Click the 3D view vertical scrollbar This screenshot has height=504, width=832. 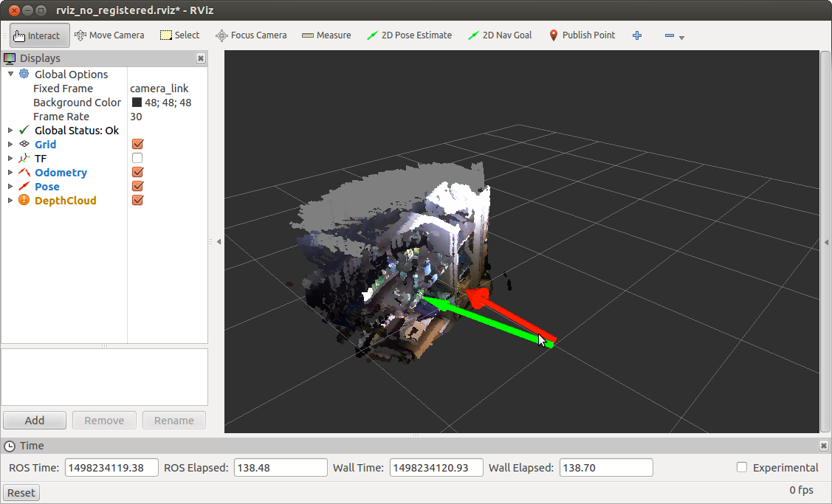pos(825,242)
